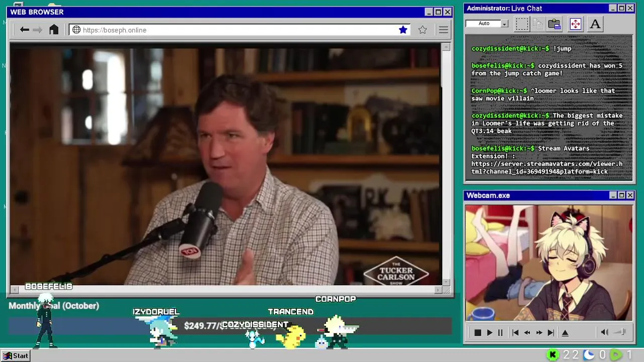644x362 pixels.
Task: Click the eject button in Webcam.exe
Action: [x=565, y=332]
